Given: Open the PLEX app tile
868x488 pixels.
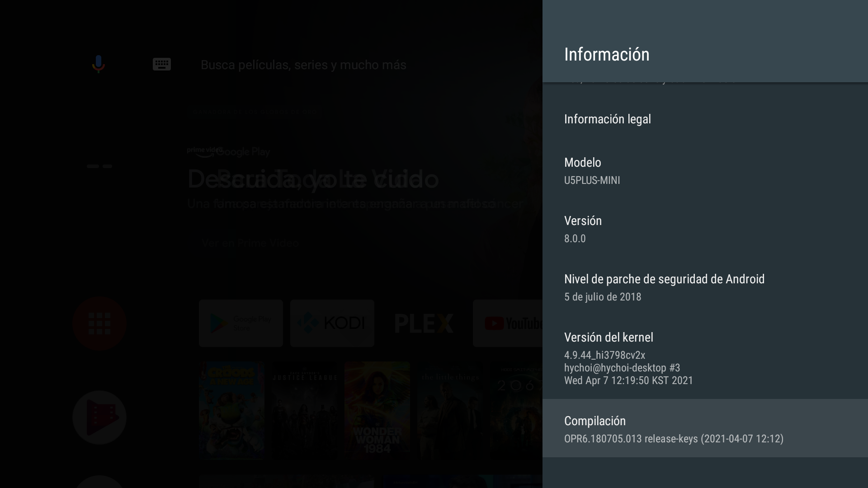Looking at the screenshot, I should [424, 323].
